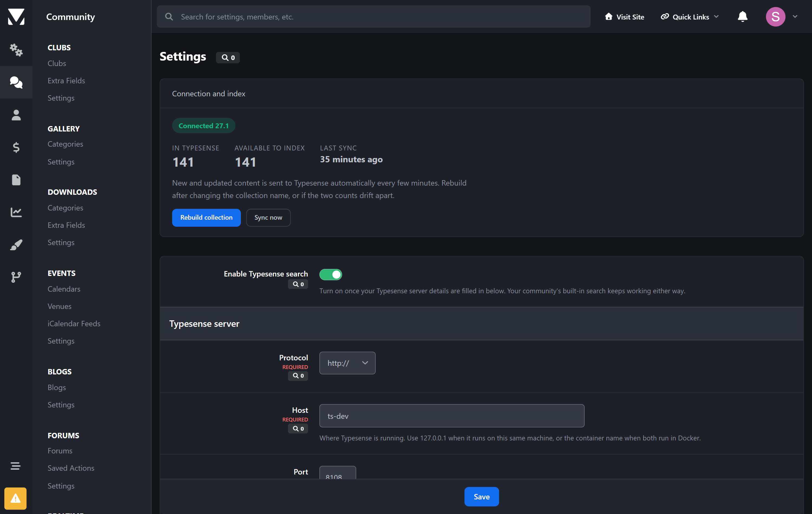Open the Customization paintbrush icon
812x514 pixels.
16,245
